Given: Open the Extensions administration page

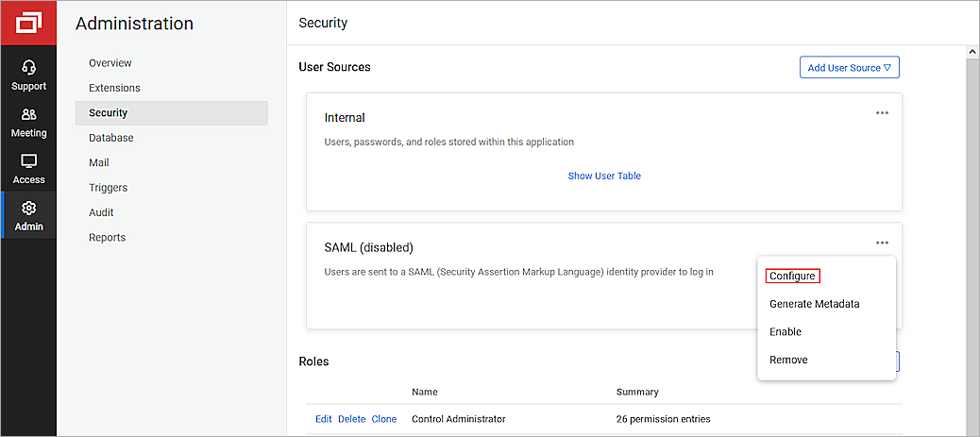Looking at the screenshot, I should coord(114,88).
